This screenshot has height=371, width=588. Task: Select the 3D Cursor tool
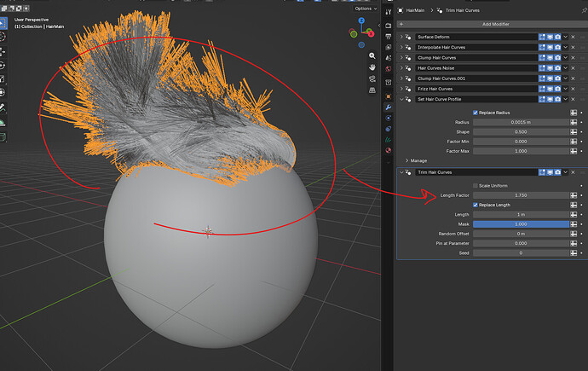point(3,37)
